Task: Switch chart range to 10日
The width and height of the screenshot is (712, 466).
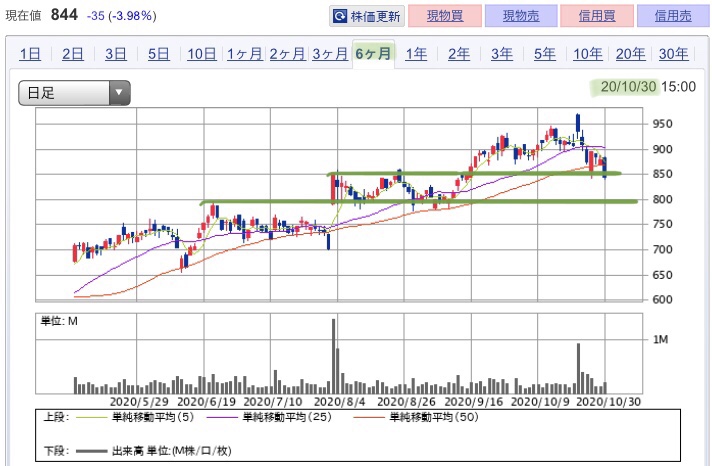Action: (x=202, y=54)
